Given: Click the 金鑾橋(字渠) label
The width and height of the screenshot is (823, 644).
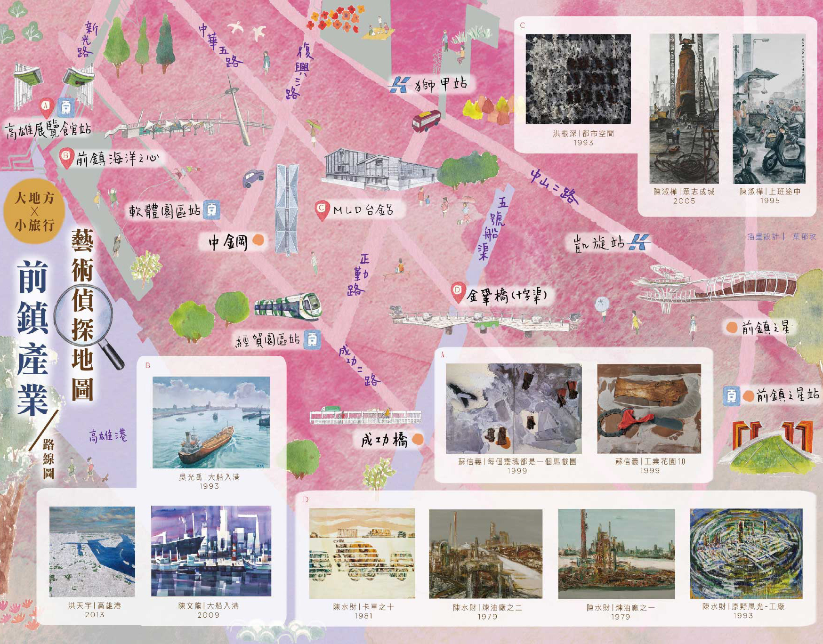Looking at the screenshot, I should [507, 296].
